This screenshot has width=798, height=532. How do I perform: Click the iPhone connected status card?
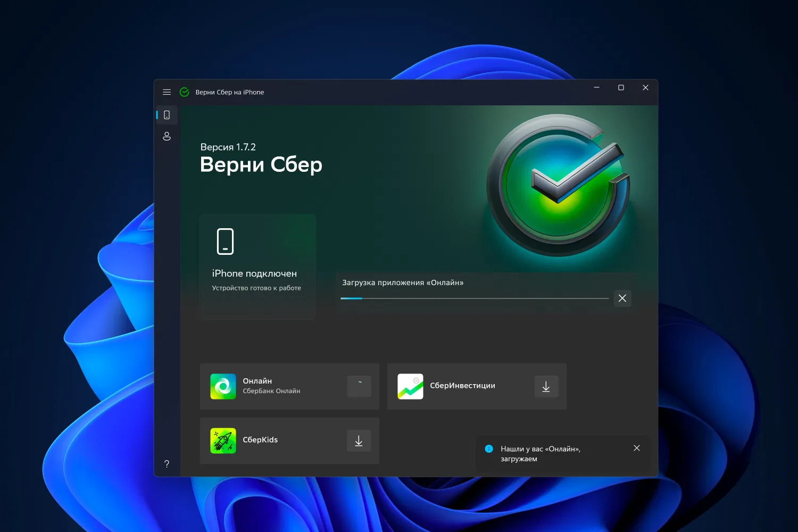pos(257,267)
